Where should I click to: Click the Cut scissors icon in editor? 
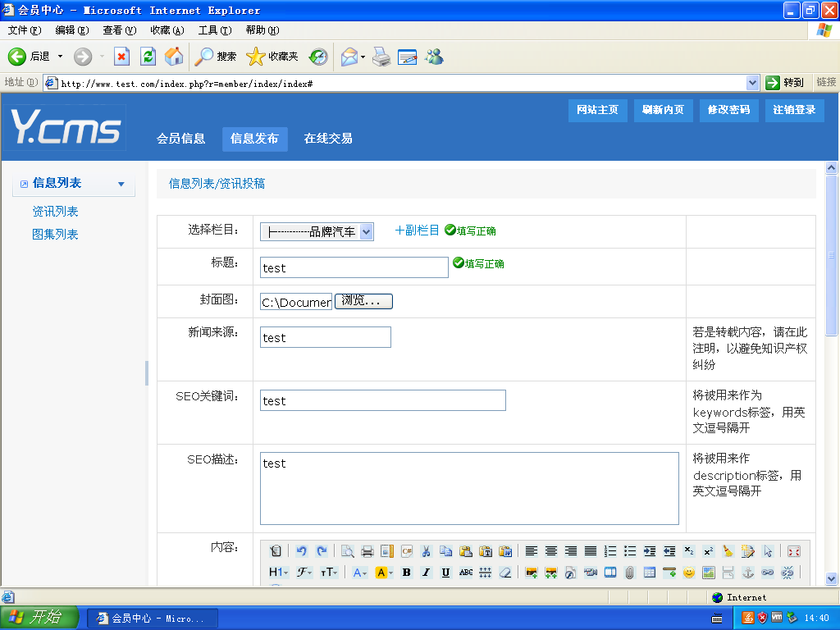pos(426,550)
